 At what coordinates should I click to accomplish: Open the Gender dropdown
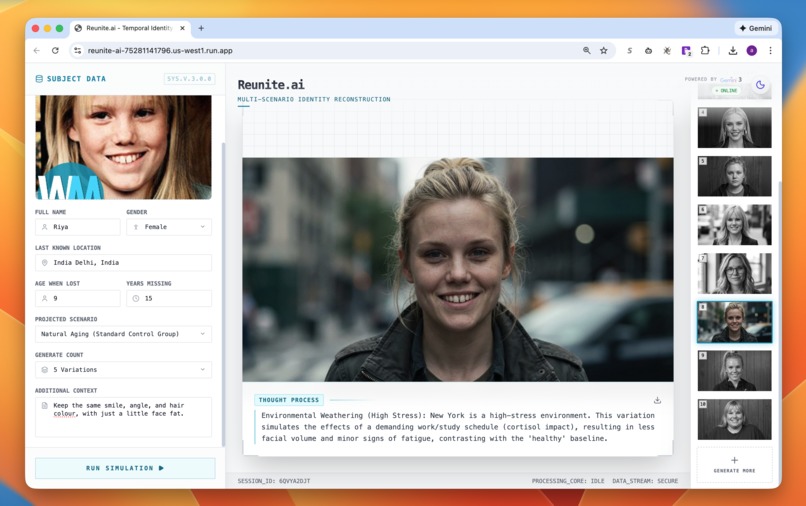[169, 227]
